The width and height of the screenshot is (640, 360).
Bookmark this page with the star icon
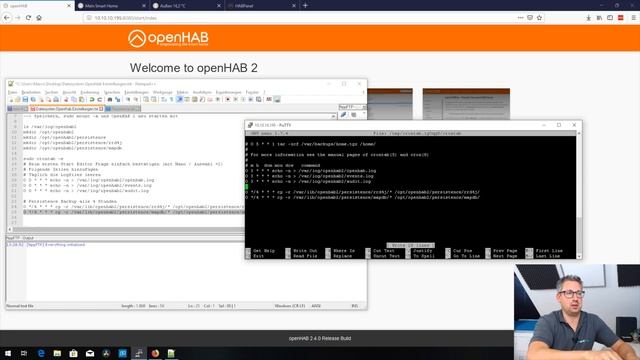pos(540,18)
